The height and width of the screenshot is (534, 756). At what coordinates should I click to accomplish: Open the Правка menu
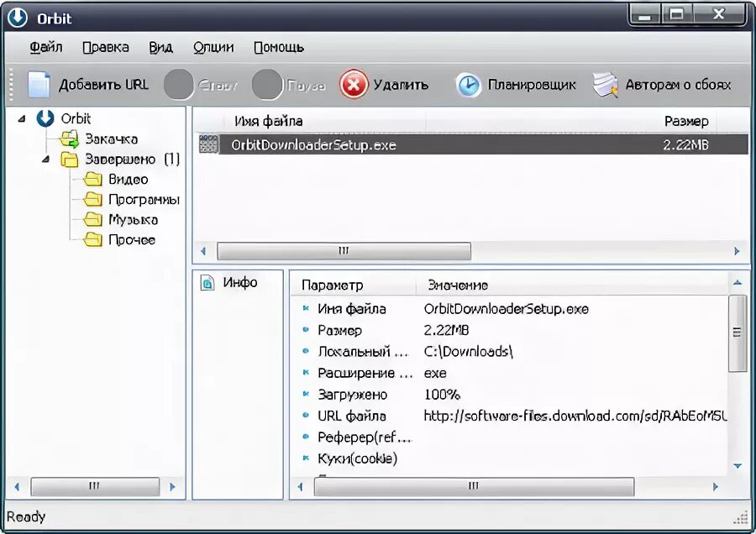[x=106, y=47]
